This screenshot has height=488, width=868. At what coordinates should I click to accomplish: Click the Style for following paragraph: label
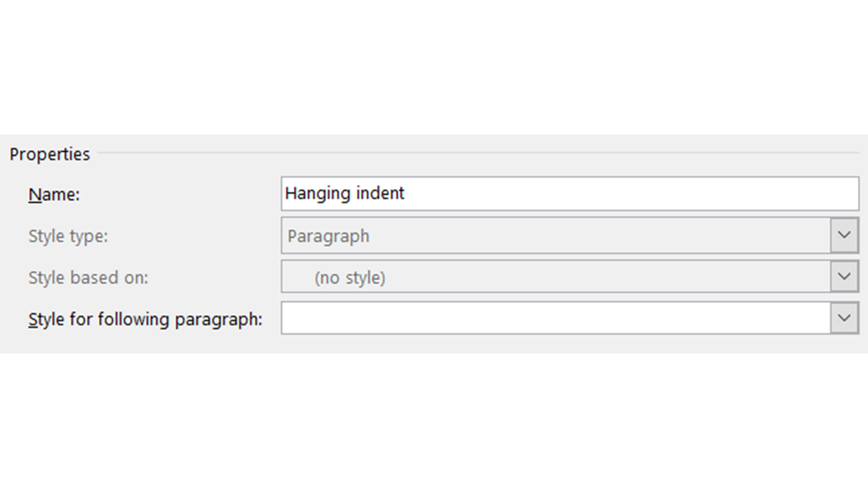click(x=145, y=319)
